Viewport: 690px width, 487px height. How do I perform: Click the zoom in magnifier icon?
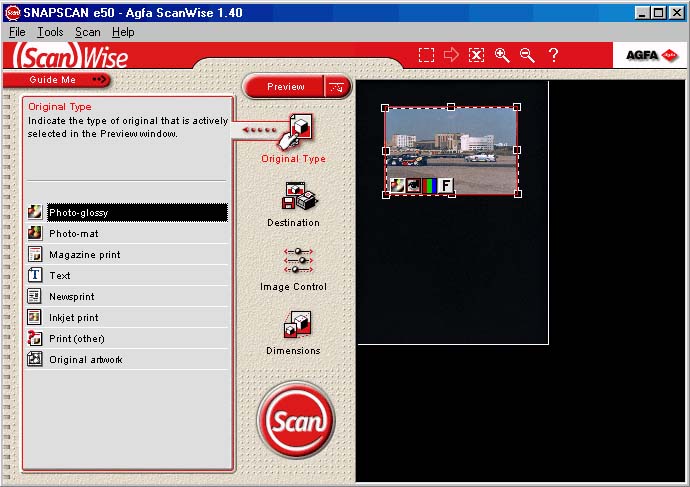503,55
